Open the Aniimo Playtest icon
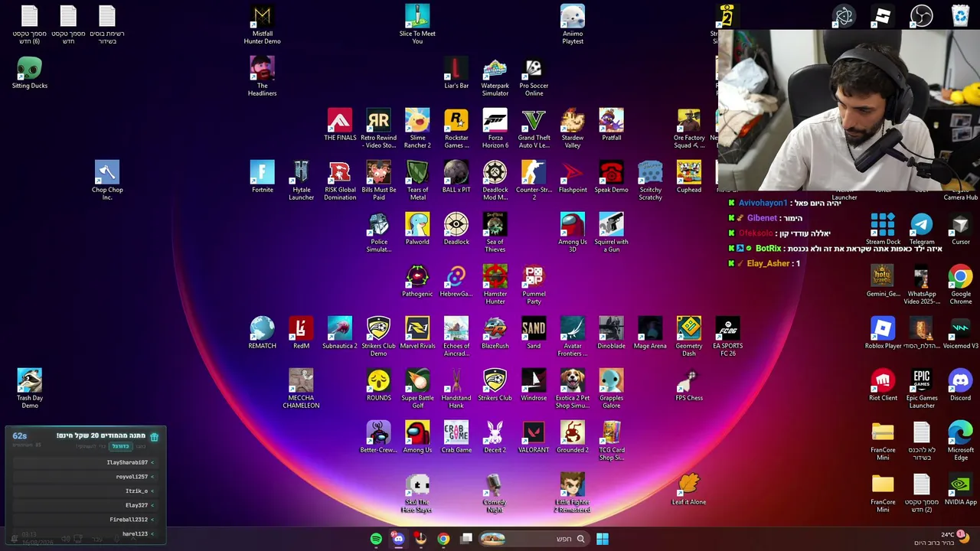The image size is (980, 551). 573,24
